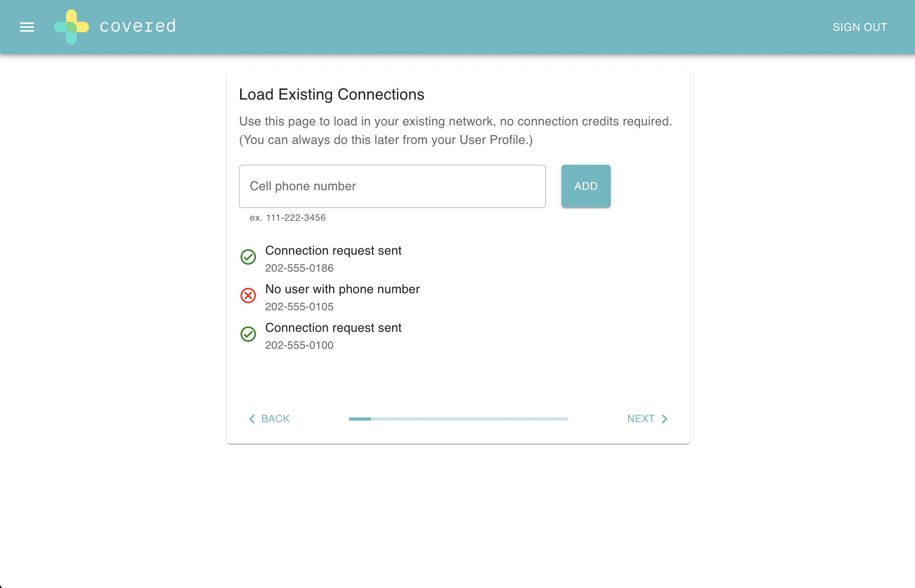This screenshot has height=588, width=915.
Task: Open the hamburger navigation menu
Action: [x=27, y=27]
